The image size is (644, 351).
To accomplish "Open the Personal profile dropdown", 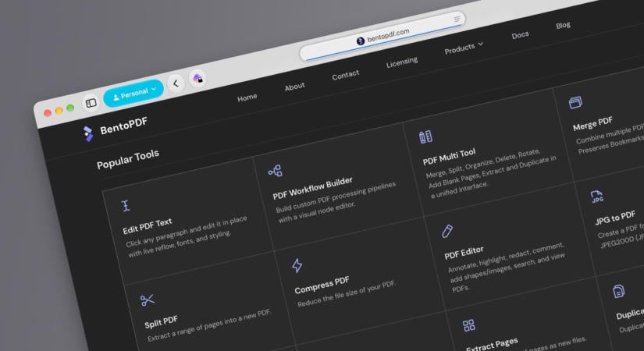I will click(133, 94).
